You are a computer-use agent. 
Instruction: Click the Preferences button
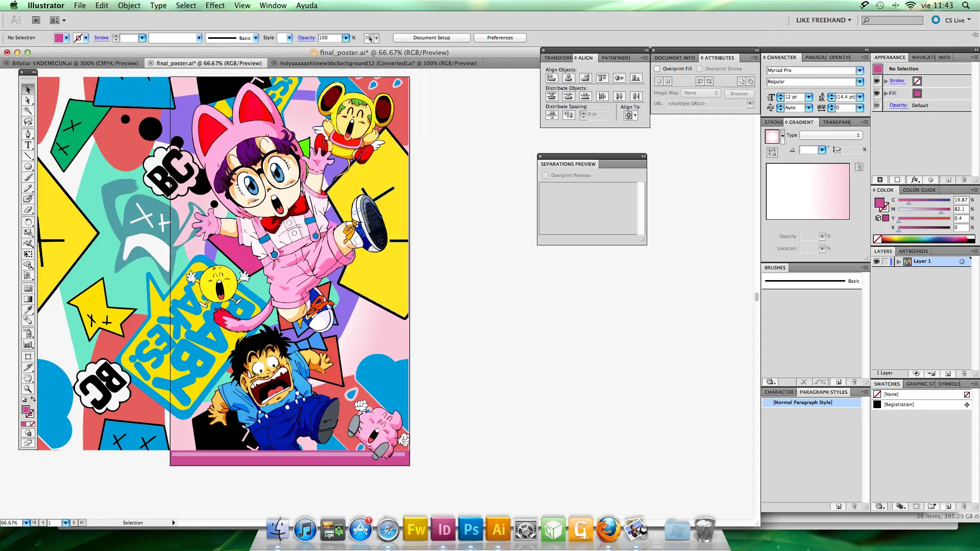tap(500, 38)
